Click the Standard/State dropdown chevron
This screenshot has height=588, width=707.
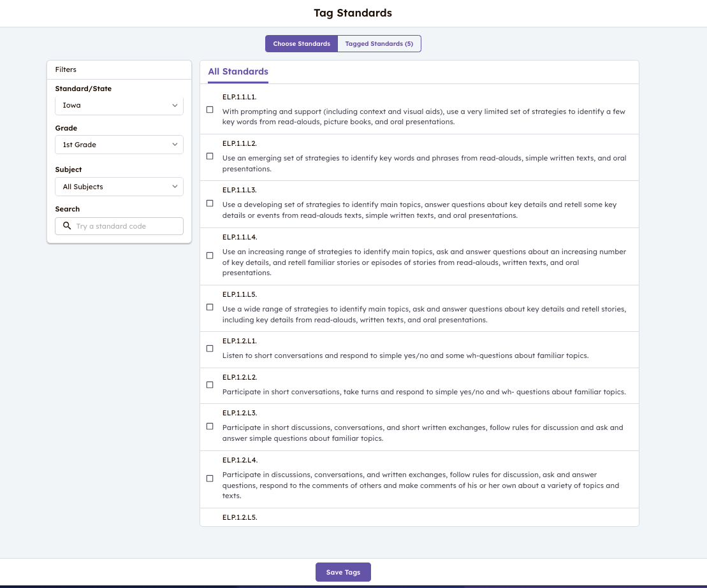174,105
